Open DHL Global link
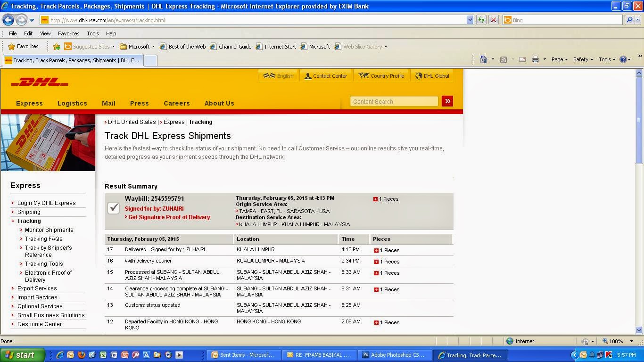This screenshot has width=644, height=362. click(432, 76)
